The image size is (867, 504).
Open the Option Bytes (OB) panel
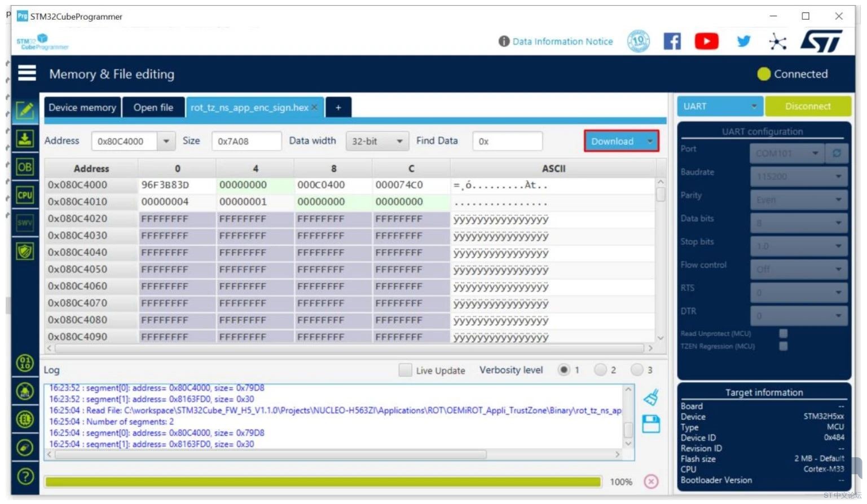tap(25, 167)
